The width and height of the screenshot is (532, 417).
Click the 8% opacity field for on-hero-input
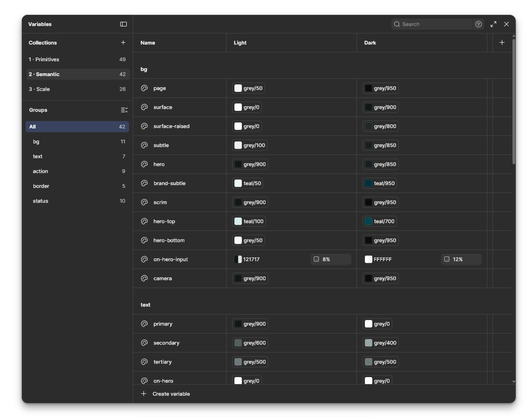[331, 259]
